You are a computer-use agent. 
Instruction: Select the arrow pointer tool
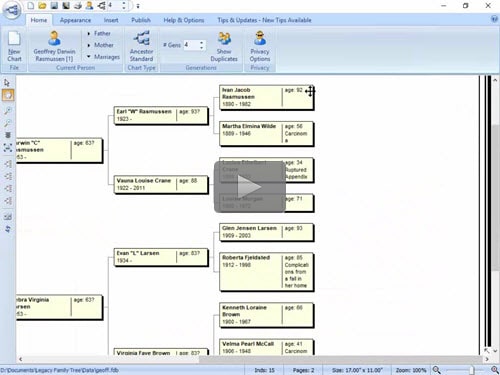7,82
